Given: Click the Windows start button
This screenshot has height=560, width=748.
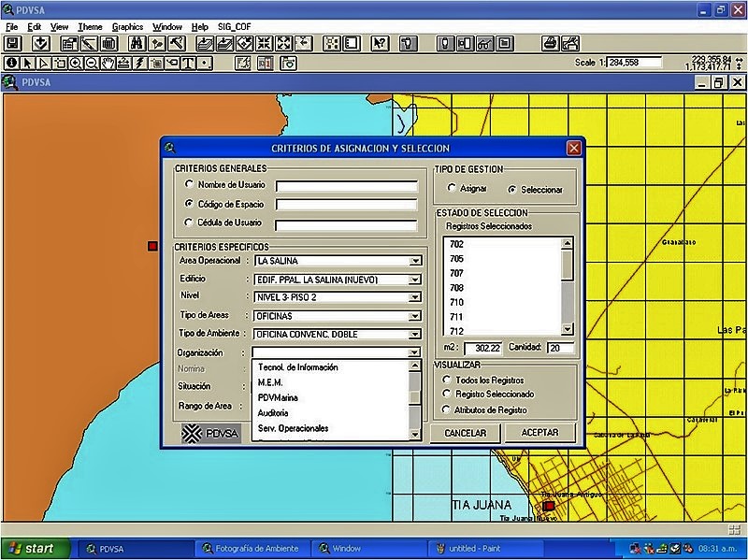Looking at the screenshot, I should [x=36, y=549].
